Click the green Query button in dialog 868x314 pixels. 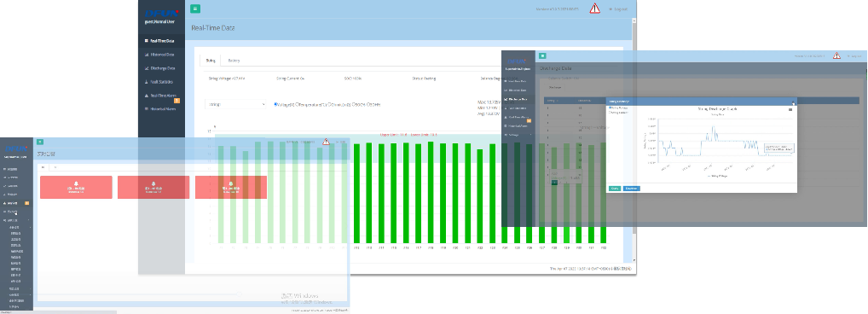(615, 189)
